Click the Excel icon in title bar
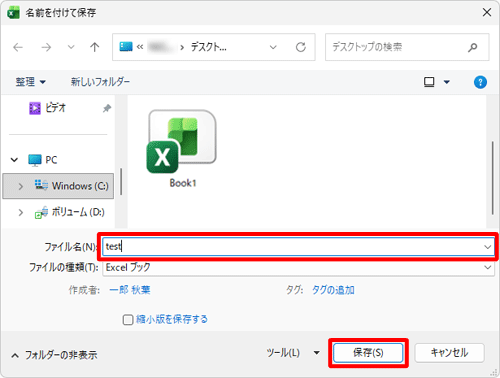This screenshot has width=500, height=378. [x=13, y=13]
